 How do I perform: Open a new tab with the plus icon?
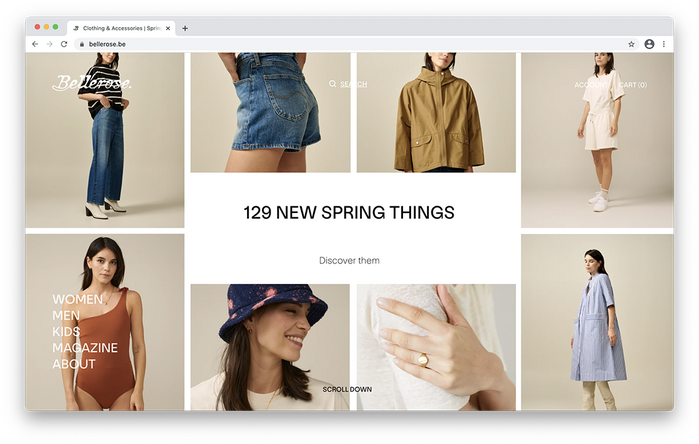(185, 28)
